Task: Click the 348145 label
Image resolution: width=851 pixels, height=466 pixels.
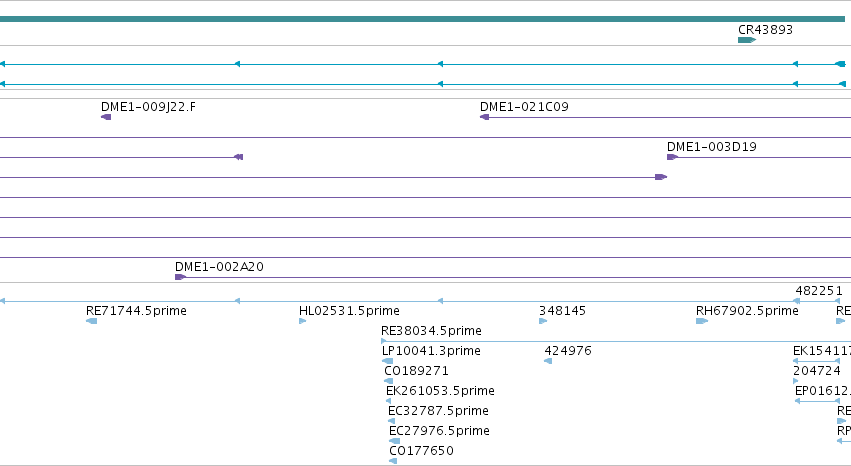Action: tap(562, 311)
